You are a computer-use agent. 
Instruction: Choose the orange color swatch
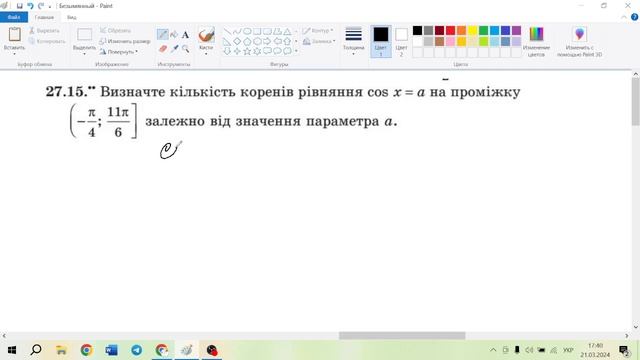click(461, 31)
